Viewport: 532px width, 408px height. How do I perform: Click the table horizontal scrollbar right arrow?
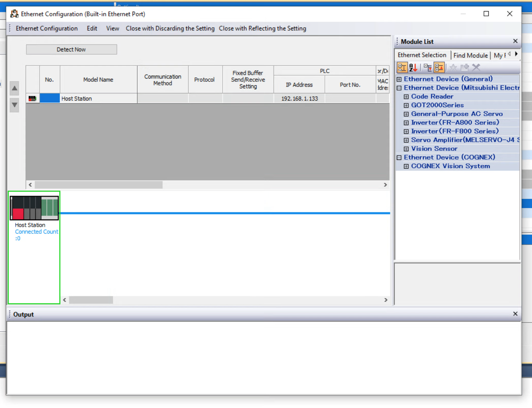point(385,185)
